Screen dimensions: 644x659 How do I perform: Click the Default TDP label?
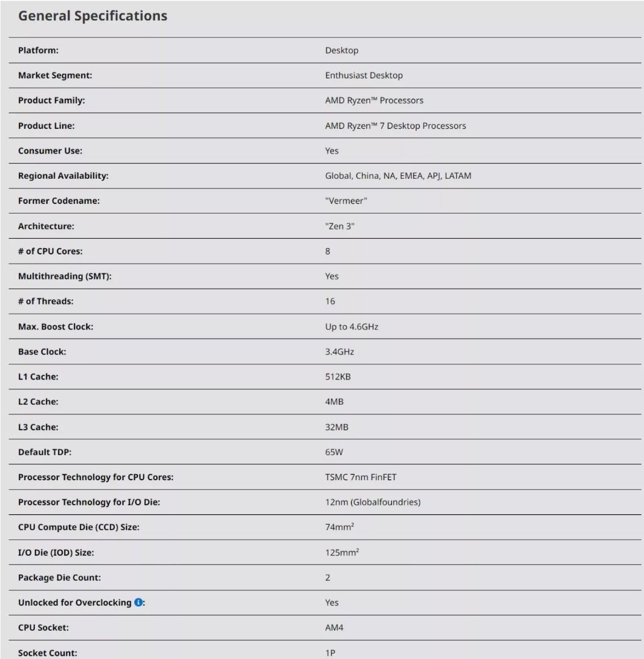(45, 453)
